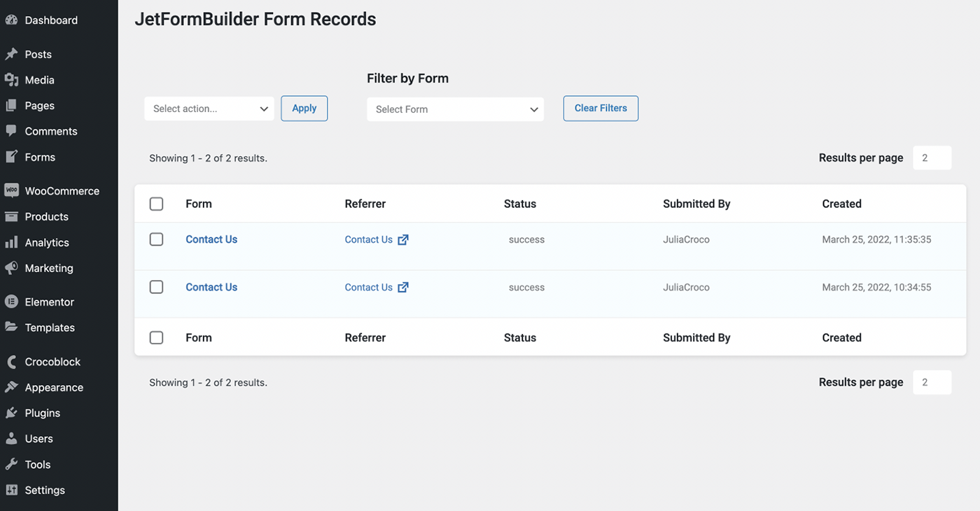
Task: Click the Apply button
Action: pos(304,108)
